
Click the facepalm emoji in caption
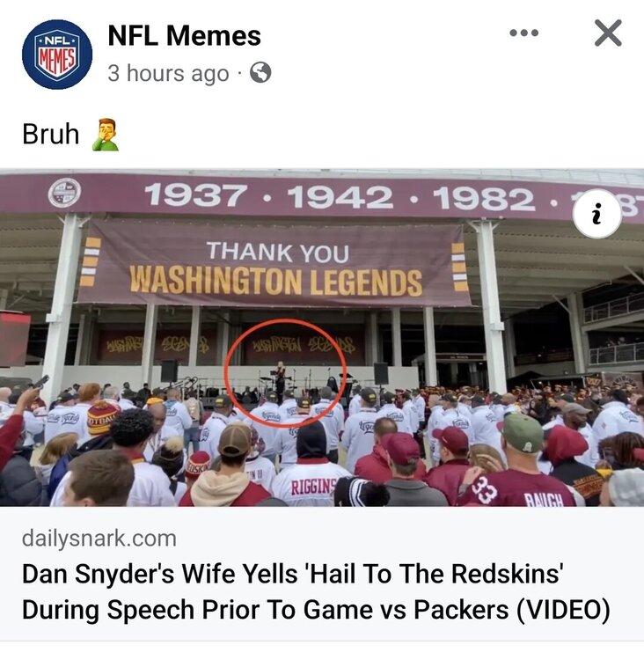tap(106, 135)
